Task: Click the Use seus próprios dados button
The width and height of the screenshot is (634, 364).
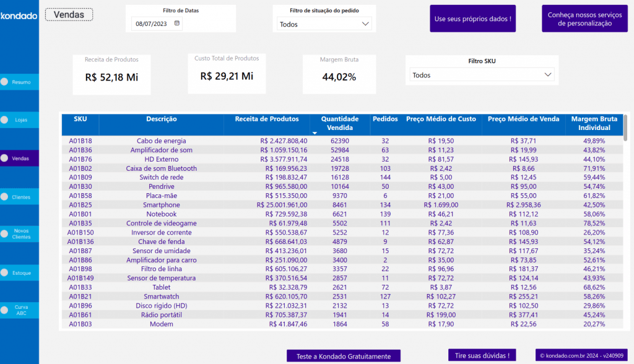Action: tap(472, 19)
